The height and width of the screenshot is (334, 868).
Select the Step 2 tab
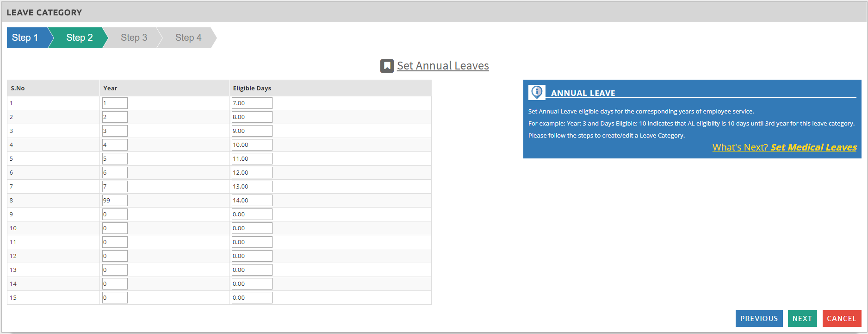(80, 38)
